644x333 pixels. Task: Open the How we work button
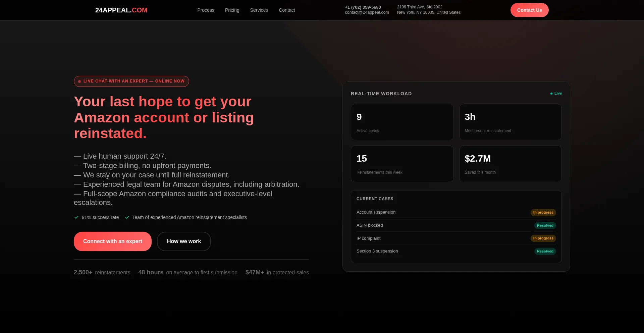(184, 241)
